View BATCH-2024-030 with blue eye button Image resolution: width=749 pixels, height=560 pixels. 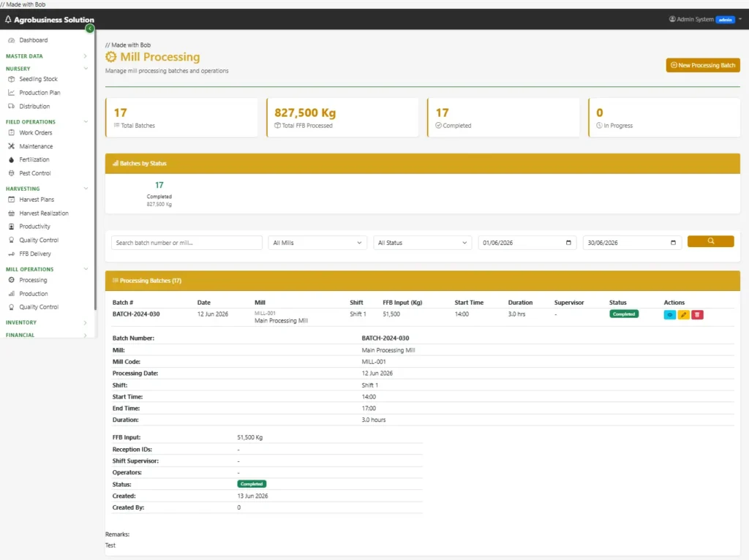click(x=670, y=314)
